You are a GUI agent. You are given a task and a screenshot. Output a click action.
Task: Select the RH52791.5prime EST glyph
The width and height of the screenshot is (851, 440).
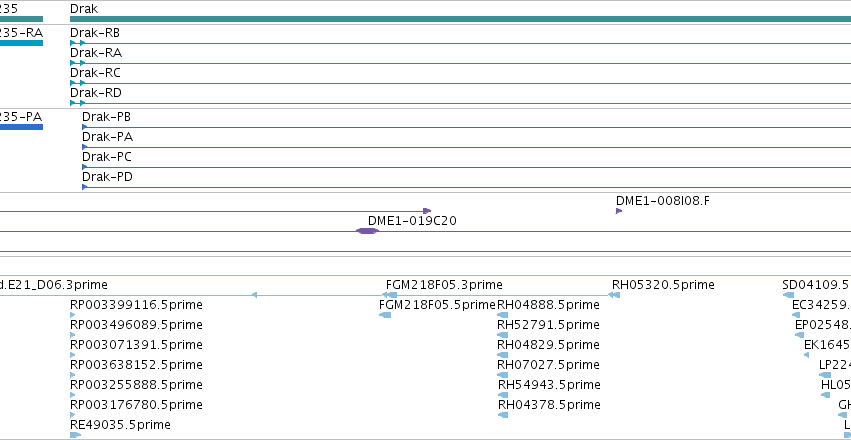coord(503,335)
